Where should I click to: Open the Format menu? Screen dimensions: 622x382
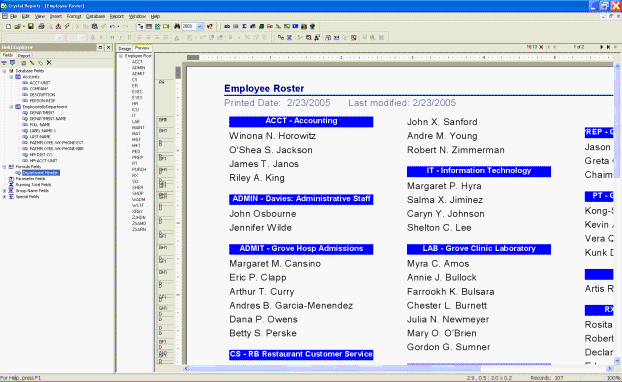pos(74,16)
